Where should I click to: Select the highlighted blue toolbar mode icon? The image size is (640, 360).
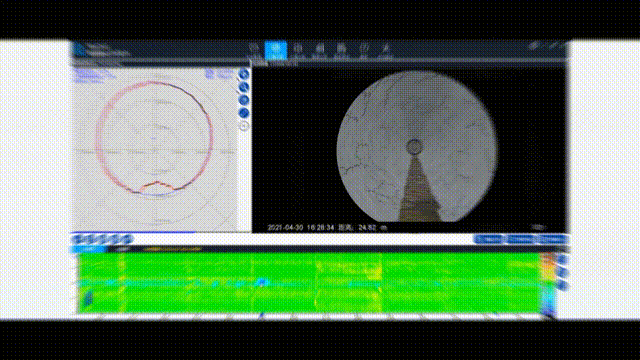[x=276, y=50]
